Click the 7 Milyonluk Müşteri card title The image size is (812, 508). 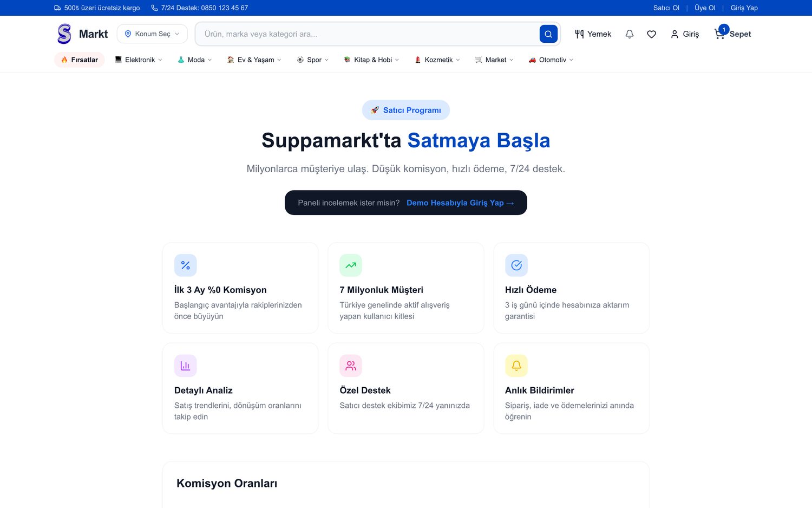382,290
